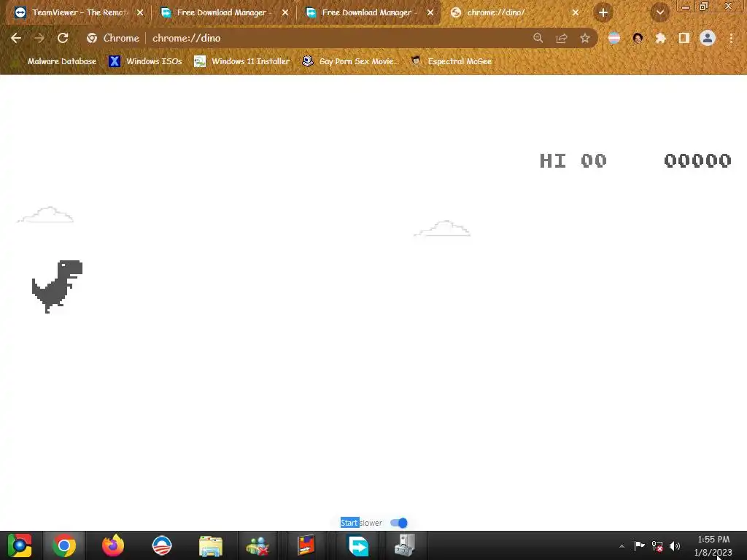This screenshot has height=560, width=747.
Task: Click the striped flag extension icon
Action: (x=614, y=38)
